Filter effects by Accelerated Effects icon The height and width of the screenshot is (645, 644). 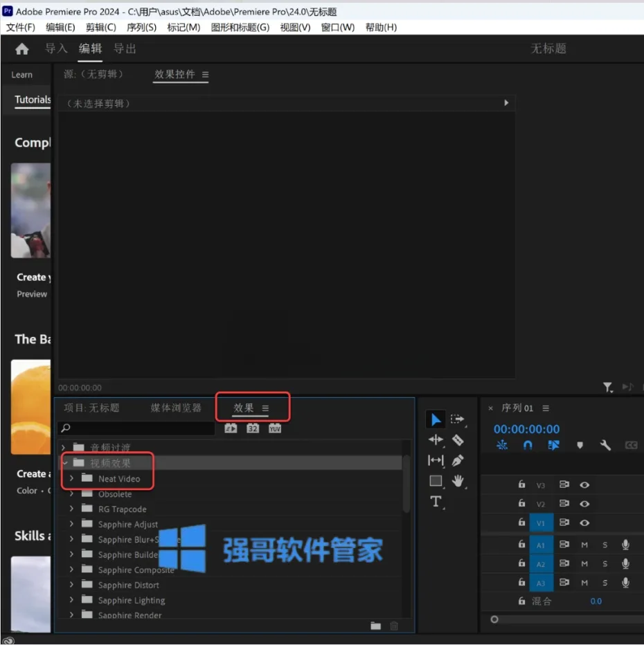(x=231, y=428)
